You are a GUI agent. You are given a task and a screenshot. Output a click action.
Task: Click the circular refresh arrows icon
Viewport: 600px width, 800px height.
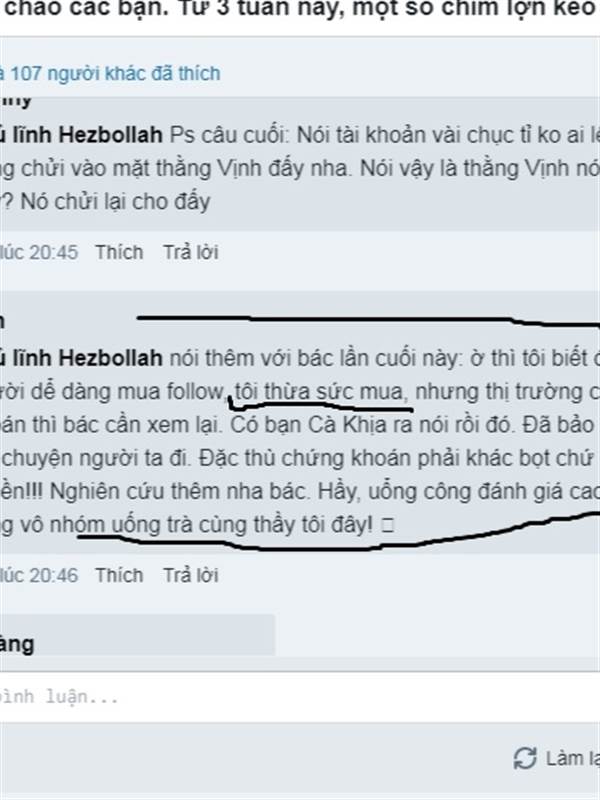525,758
